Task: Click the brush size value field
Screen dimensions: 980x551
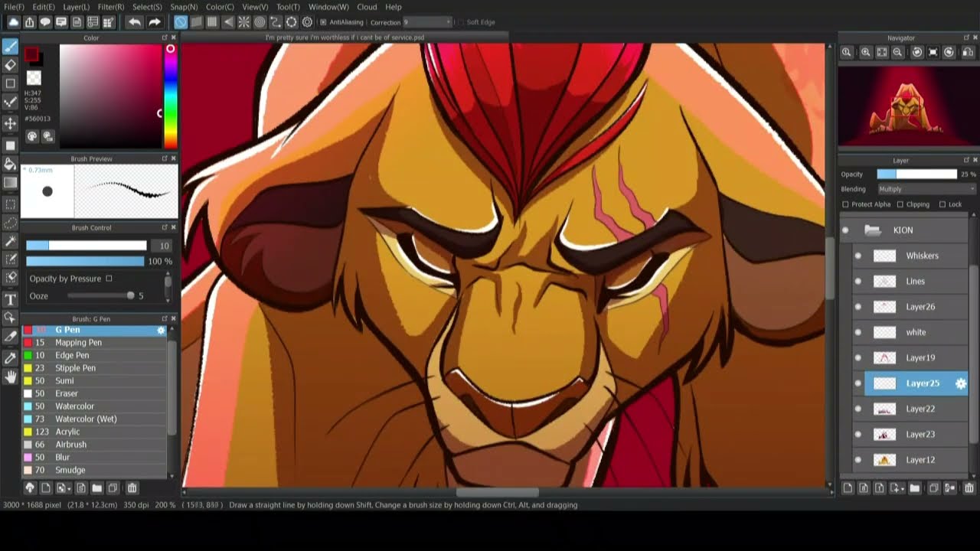Action: point(162,246)
